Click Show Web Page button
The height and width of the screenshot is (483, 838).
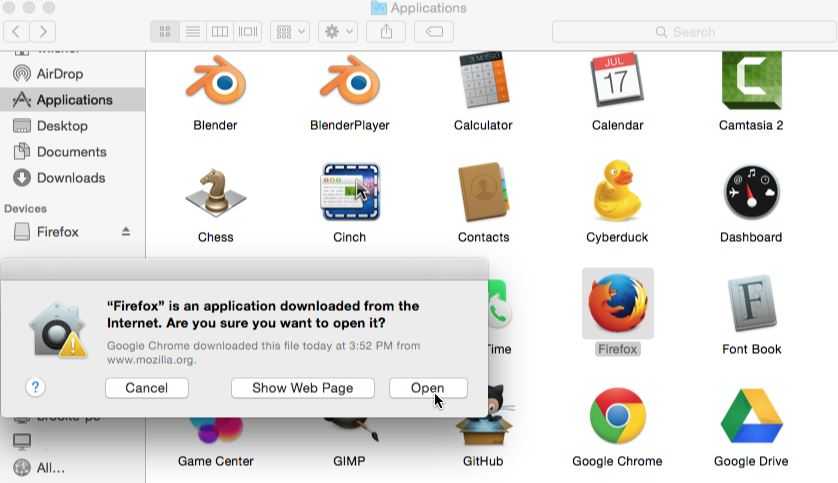302,388
